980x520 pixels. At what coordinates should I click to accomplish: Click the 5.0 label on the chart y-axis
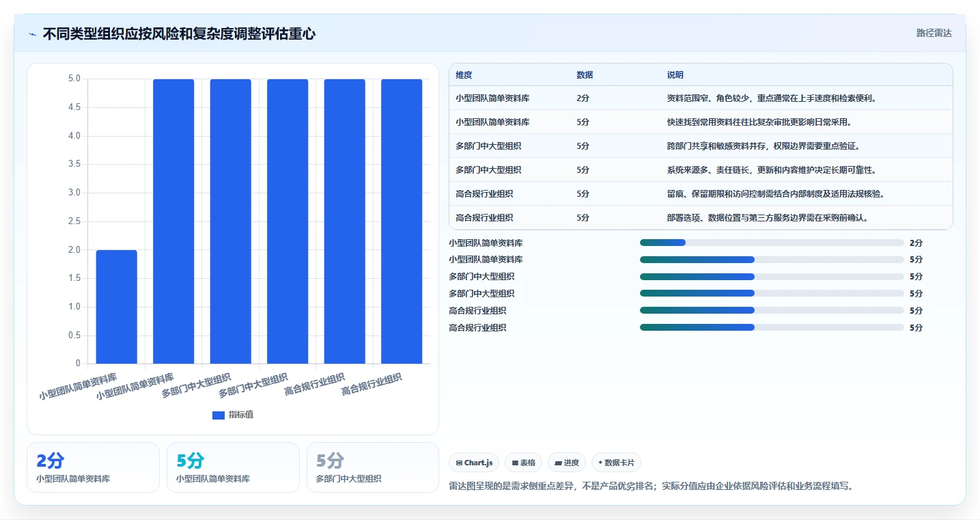[74, 79]
